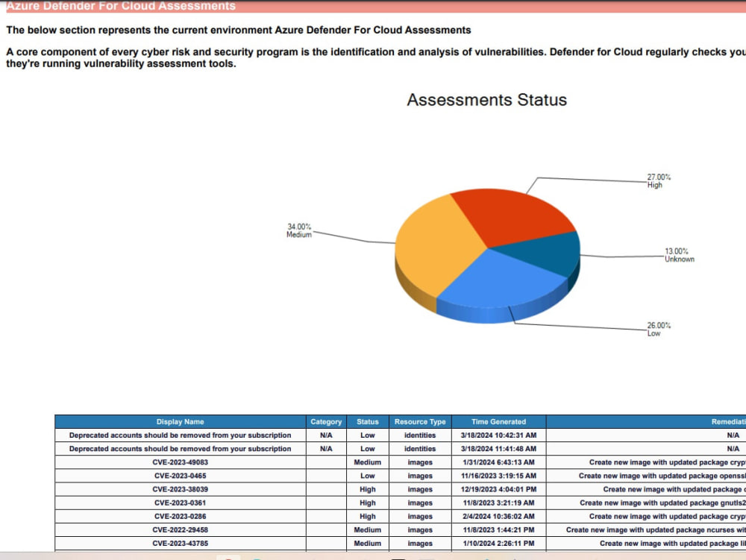Click the '11/8/2023 3:21:19 AM' time cell
Viewport: 746px width, 560px height.
coord(498,503)
